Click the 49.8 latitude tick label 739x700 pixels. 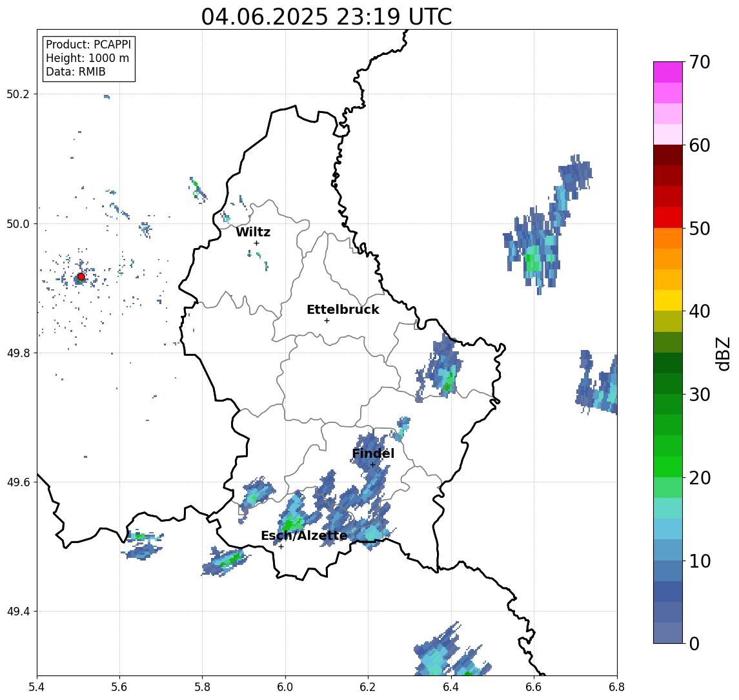[x=18, y=353]
